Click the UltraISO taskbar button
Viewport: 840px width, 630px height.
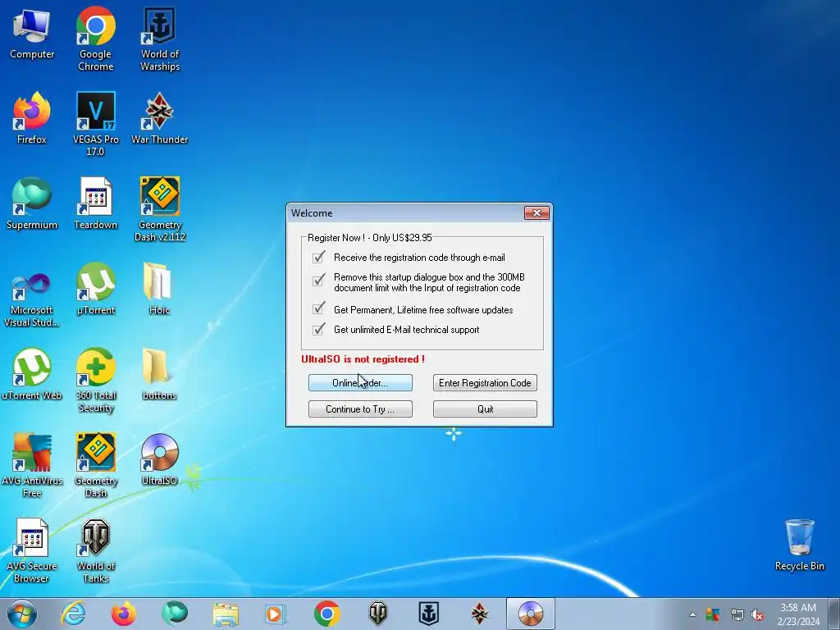(531, 614)
